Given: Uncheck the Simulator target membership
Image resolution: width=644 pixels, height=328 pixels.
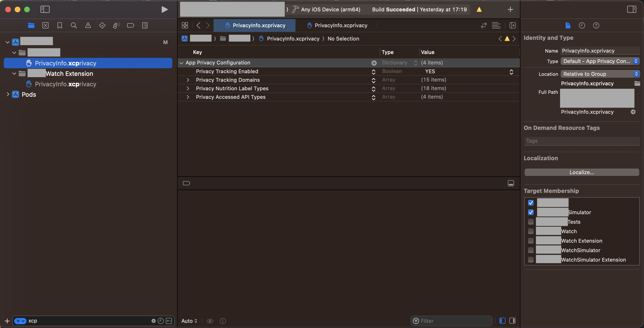Looking at the screenshot, I should pyautogui.click(x=531, y=212).
